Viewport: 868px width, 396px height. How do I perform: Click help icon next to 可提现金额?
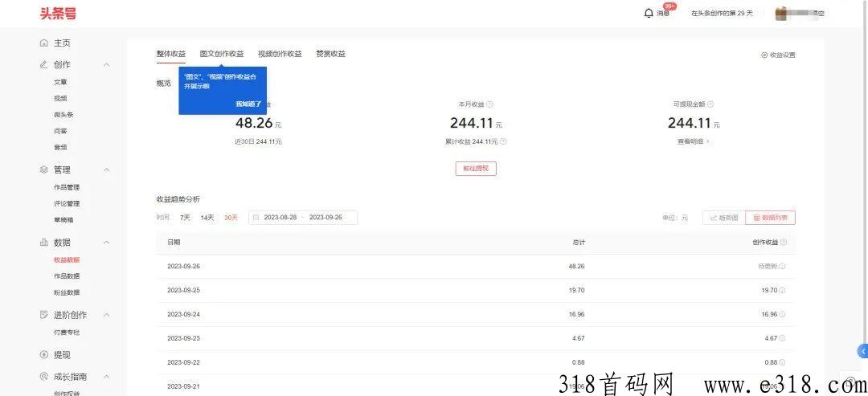click(x=710, y=104)
